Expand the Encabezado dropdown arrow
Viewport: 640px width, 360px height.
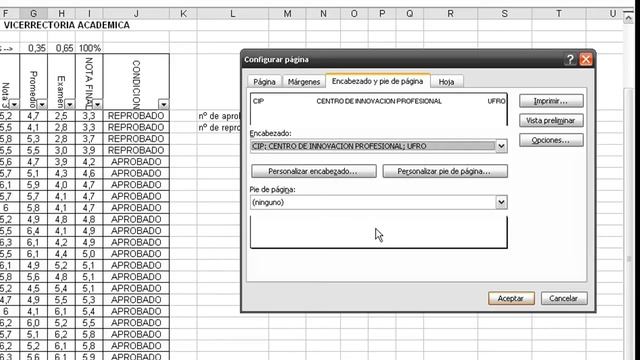(501, 146)
